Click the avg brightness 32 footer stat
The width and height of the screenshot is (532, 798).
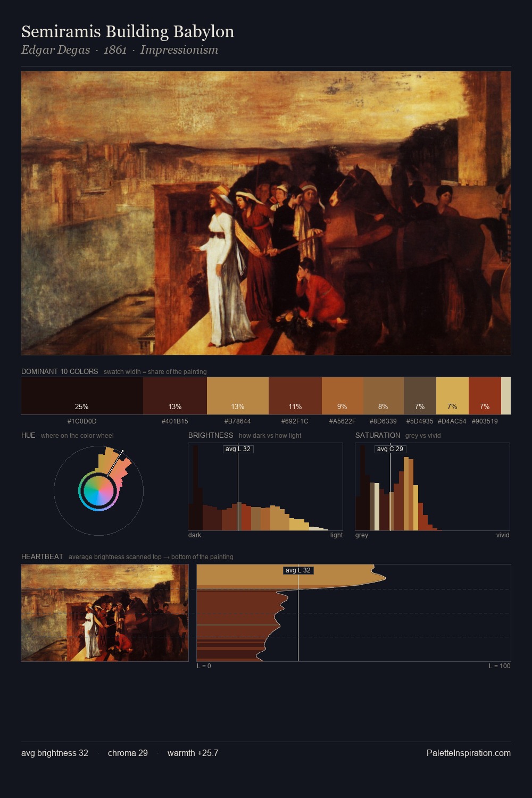pos(55,753)
